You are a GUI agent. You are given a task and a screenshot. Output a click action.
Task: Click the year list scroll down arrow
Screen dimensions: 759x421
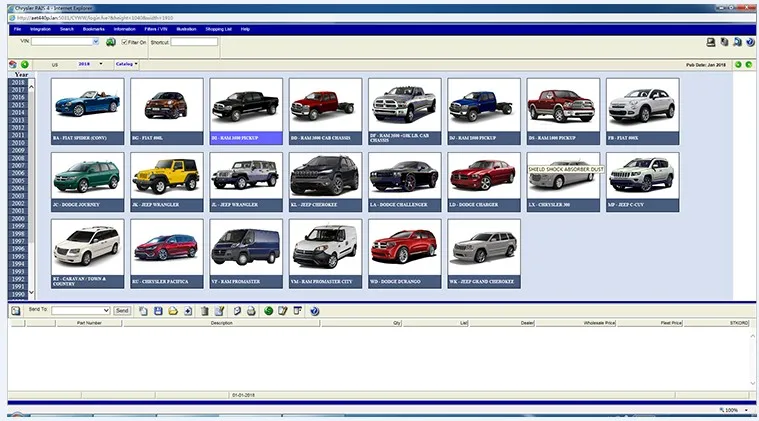[31, 292]
